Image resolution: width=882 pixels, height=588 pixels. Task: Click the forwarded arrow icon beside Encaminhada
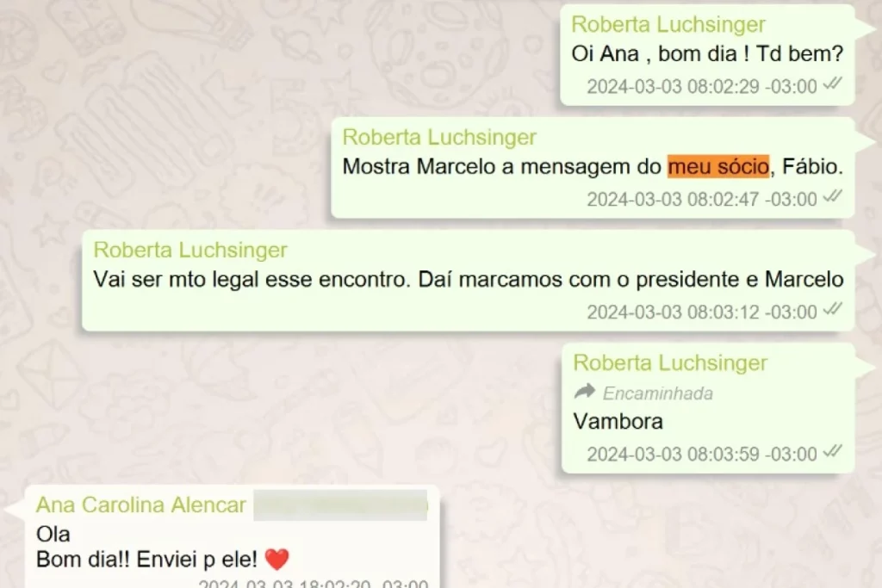click(x=585, y=391)
